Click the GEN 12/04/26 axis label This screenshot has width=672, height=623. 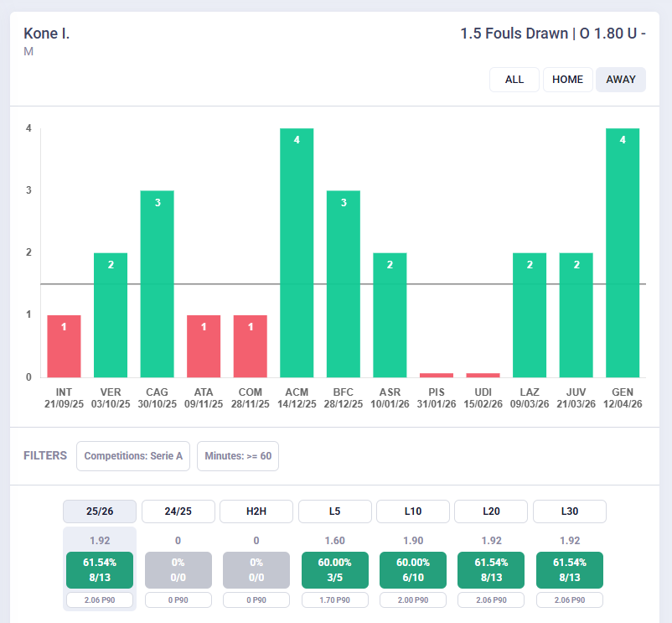pyautogui.click(x=623, y=398)
